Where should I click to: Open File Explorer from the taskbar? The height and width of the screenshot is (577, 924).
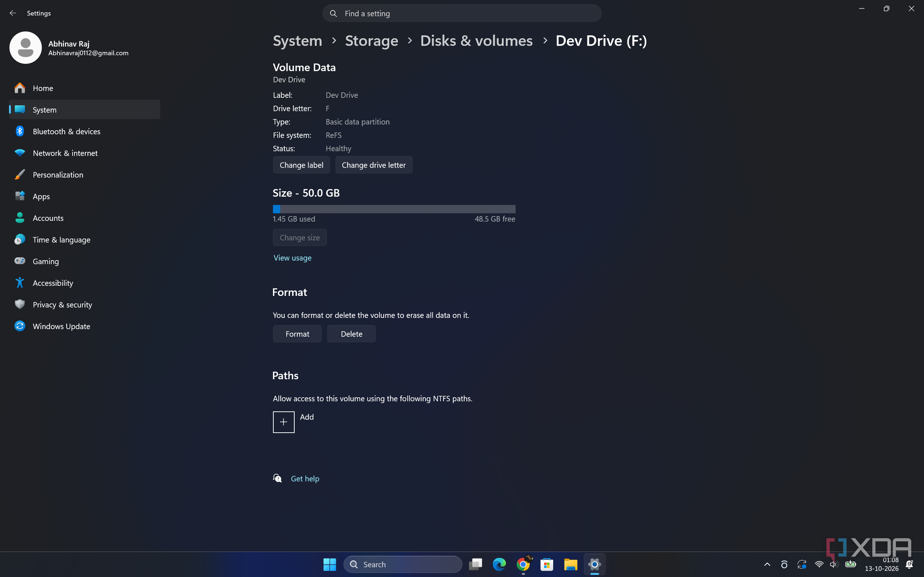point(571,564)
